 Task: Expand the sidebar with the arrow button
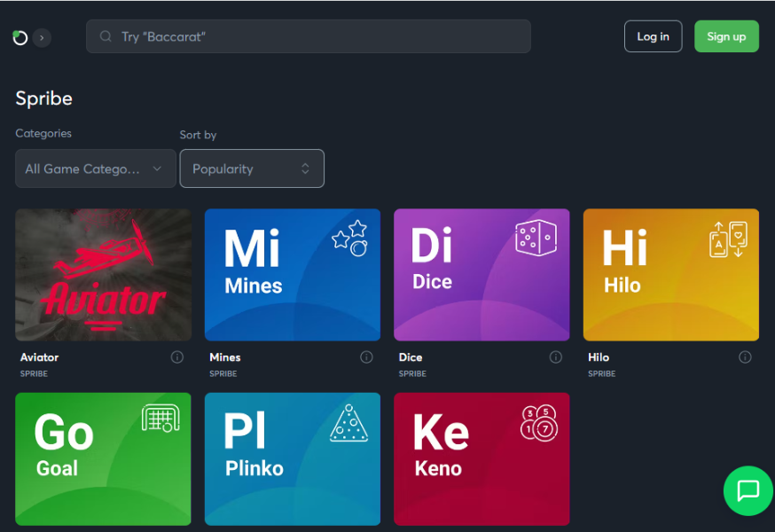click(x=42, y=37)
